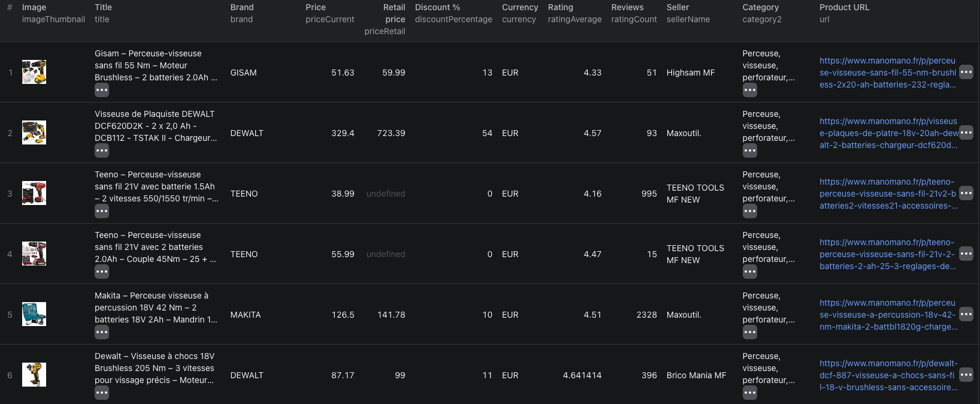Click the retail price cell 59.99

[x=394, y=73]
